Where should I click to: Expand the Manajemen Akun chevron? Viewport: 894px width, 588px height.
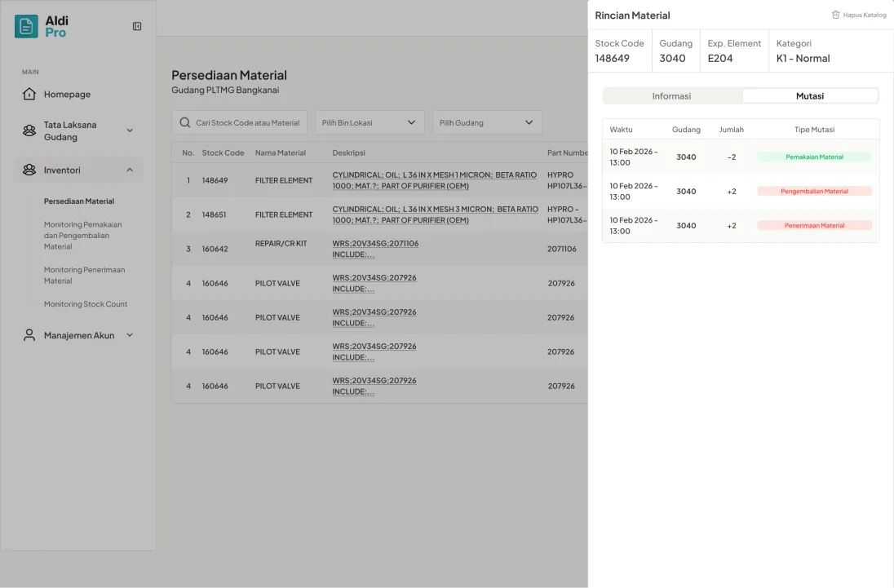(x=130, y=335)
